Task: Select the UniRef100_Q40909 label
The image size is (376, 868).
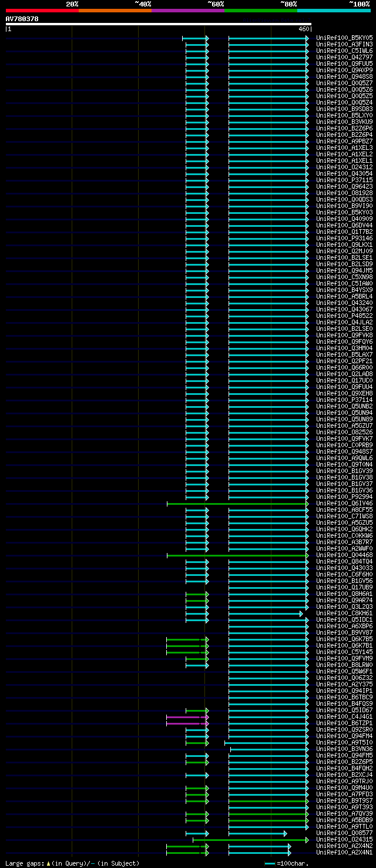Action: coord(344,219)
